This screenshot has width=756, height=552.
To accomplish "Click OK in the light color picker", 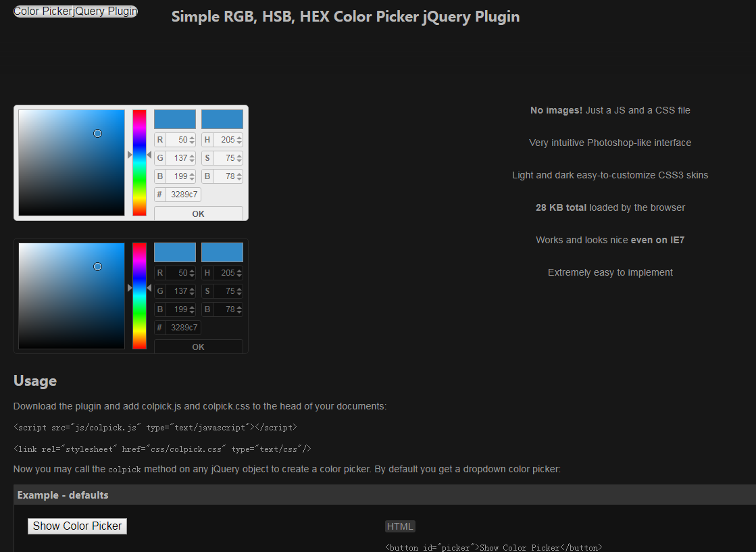I will coord(198,214).
